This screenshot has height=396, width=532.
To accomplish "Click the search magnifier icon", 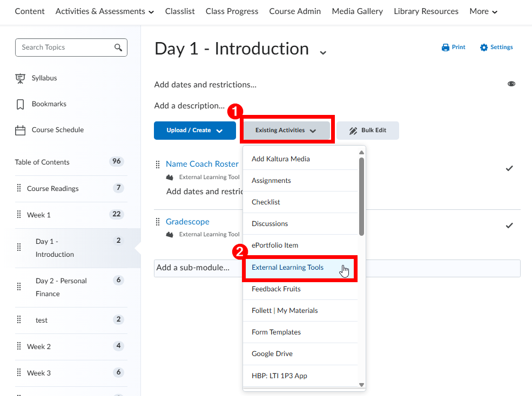I will 118,47.
